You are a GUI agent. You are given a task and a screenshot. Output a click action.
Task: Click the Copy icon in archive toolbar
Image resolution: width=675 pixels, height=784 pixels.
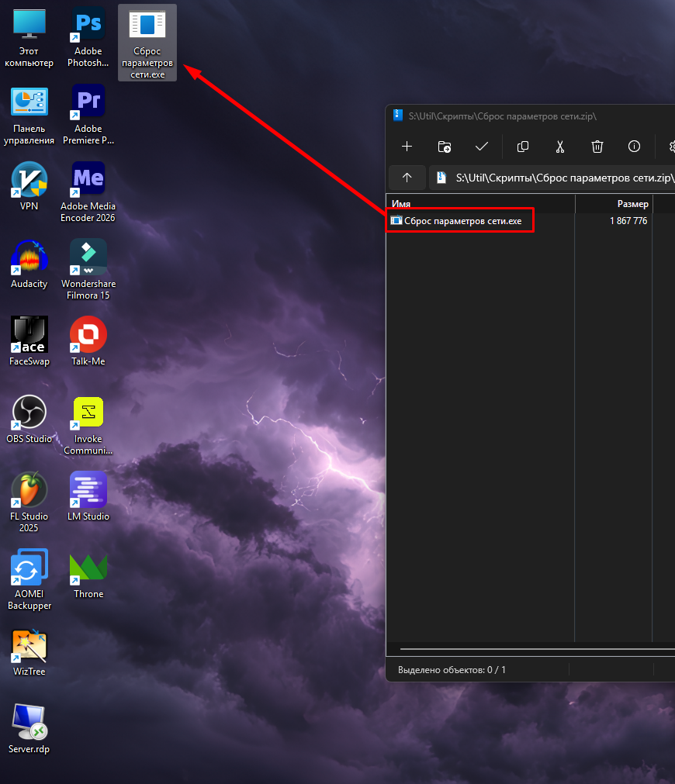(522, 147)
